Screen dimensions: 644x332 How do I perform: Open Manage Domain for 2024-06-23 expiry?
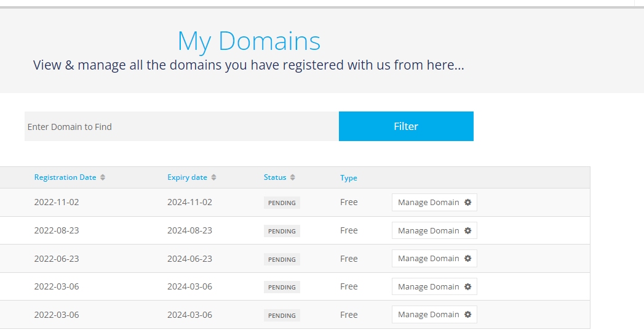pos(434,258)
